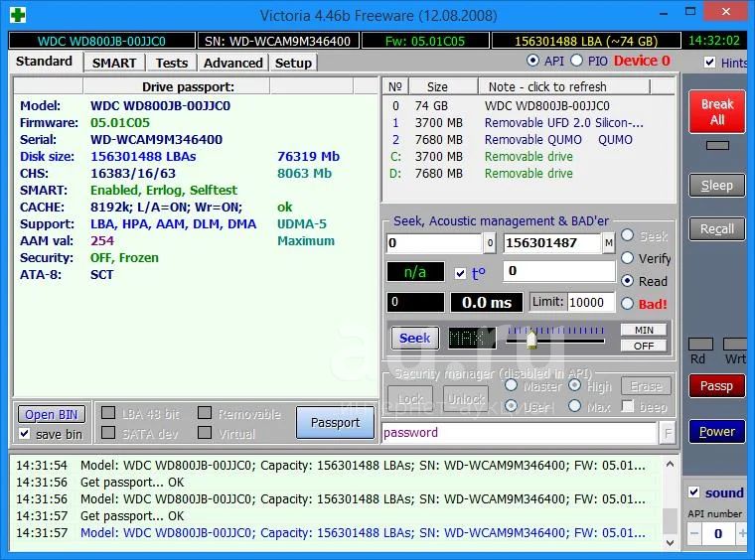Click the Security OFF, Frozen value
The height and width of the screenshot is (560, 755).
pos(124,257)
